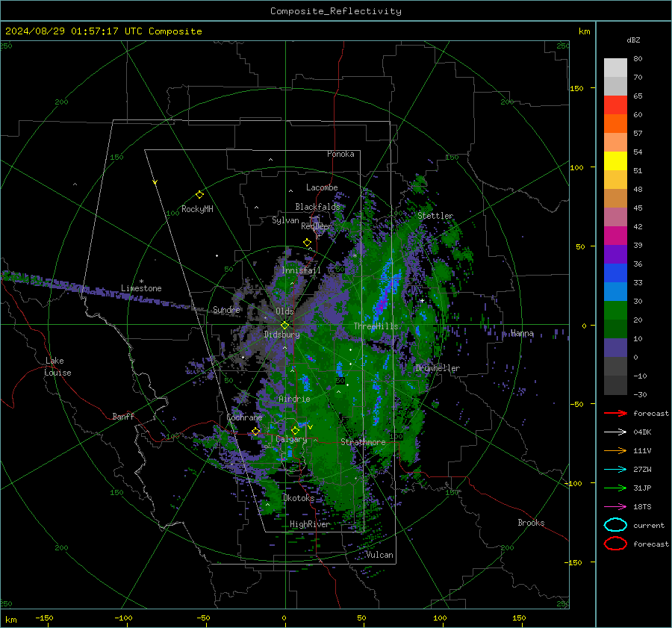Click the magenta 18TS arrow icon

[615, 507]
